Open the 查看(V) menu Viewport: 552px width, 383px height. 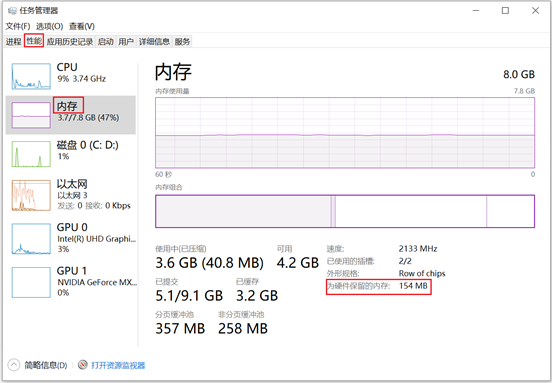tap(82, 26)
